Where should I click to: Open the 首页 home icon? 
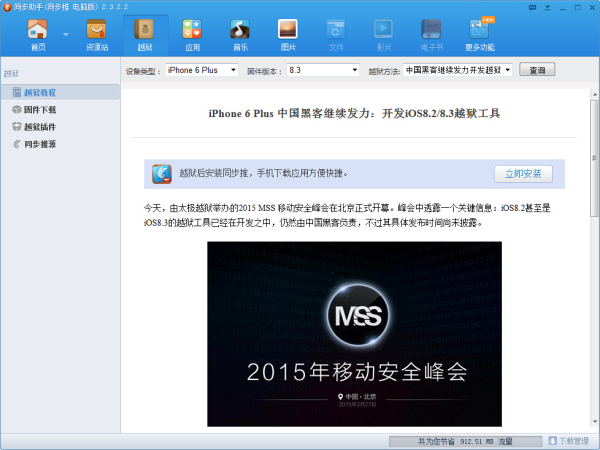(38, 30)
